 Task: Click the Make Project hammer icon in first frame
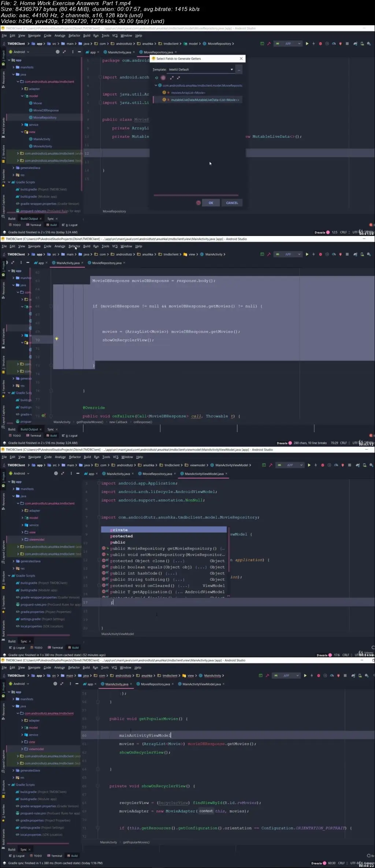pos(269,44)
